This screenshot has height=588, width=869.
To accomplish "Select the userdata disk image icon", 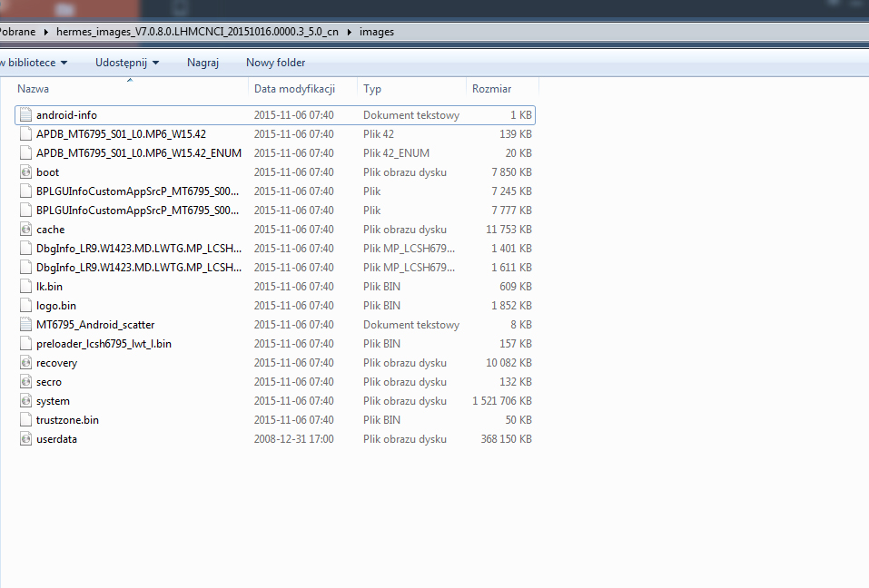I will point(25,439).
